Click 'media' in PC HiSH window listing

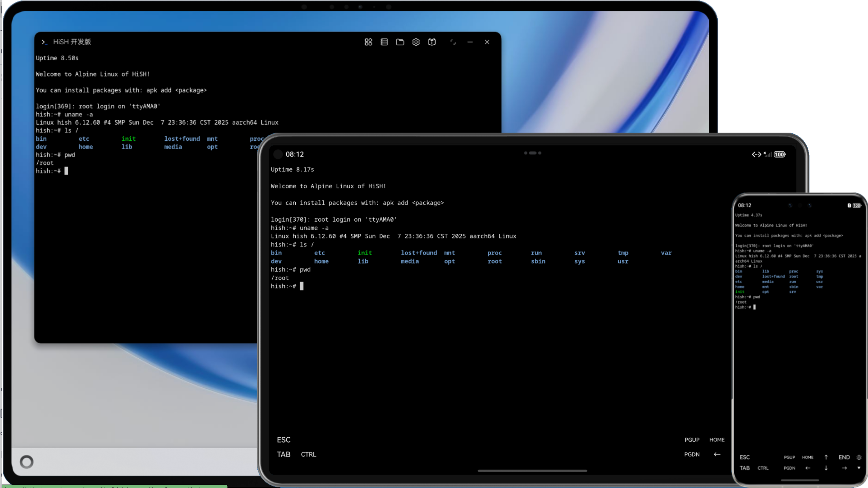173,147
